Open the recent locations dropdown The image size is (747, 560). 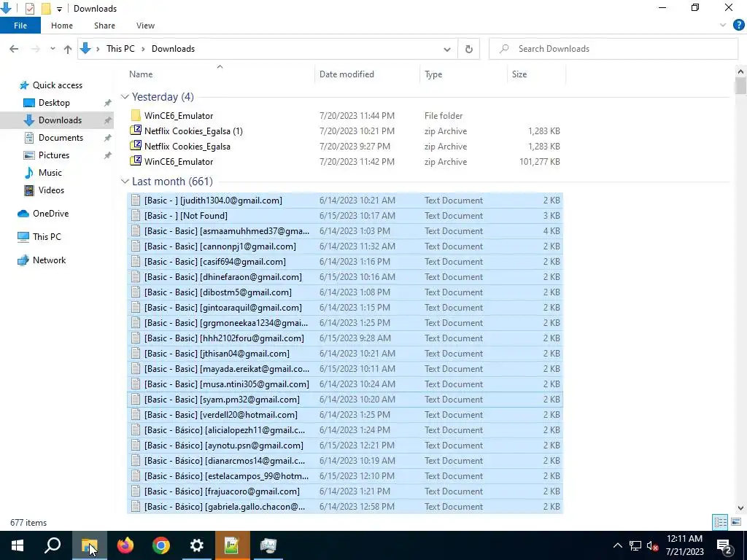click(53, 49)
